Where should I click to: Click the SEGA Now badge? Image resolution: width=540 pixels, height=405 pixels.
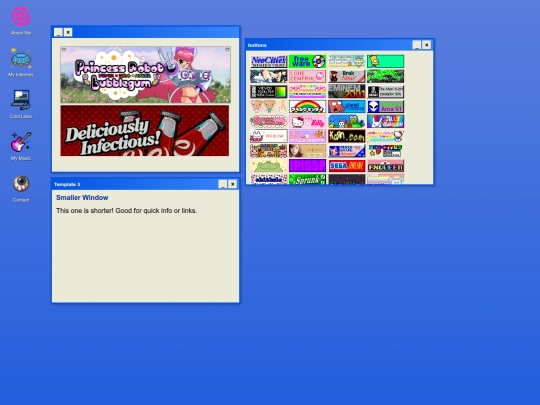[346, 166]
